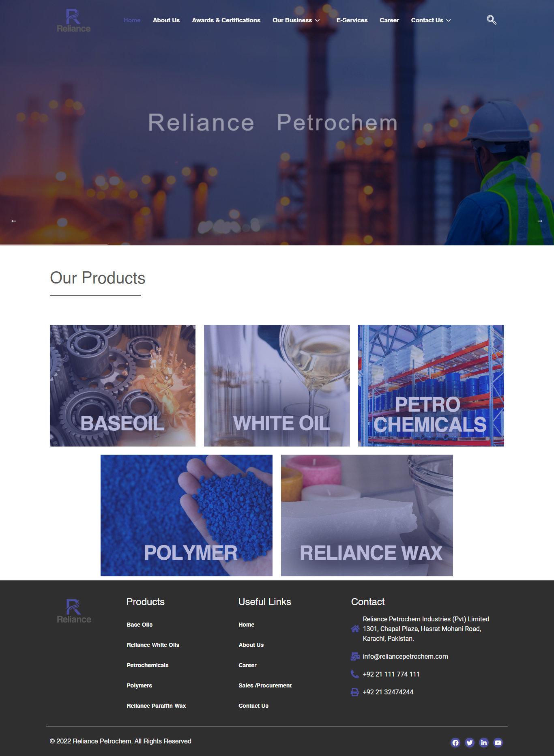Click Reliance Paraffin Wax footer link
This screenshot has height=756, width=554.
[x=156, y=706]
